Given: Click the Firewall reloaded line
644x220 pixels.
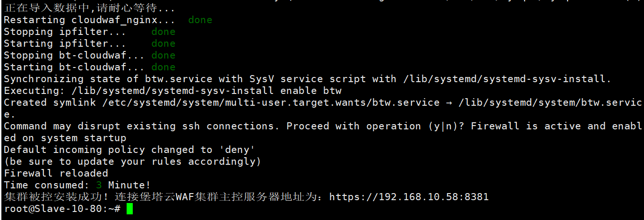Looking at the screenshot, I should point(56,173).
